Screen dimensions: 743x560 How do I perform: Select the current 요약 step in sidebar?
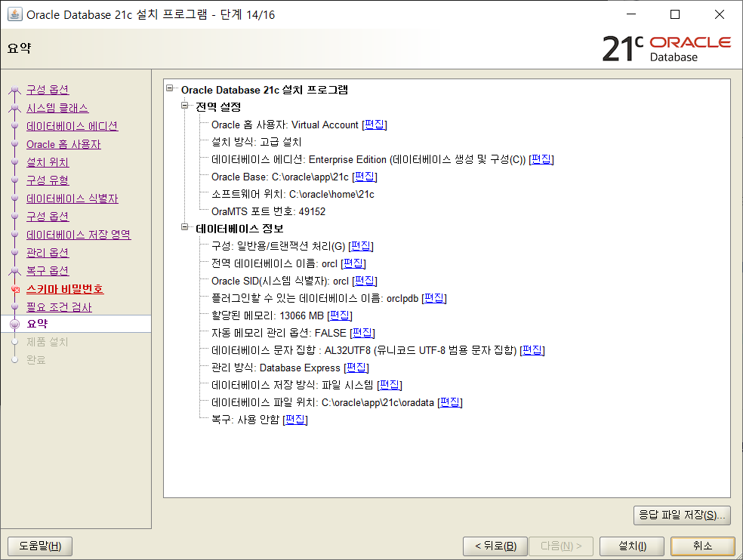pyautogui.click(x=37, y=324)
